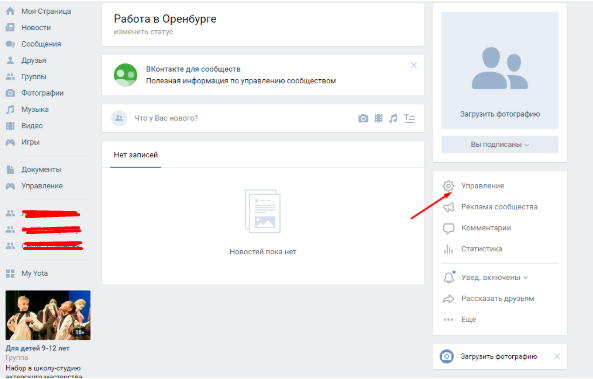Open ВКонтакте для сообществ link
This screenshot has height=379, width=593.
(x=193, y=69)
